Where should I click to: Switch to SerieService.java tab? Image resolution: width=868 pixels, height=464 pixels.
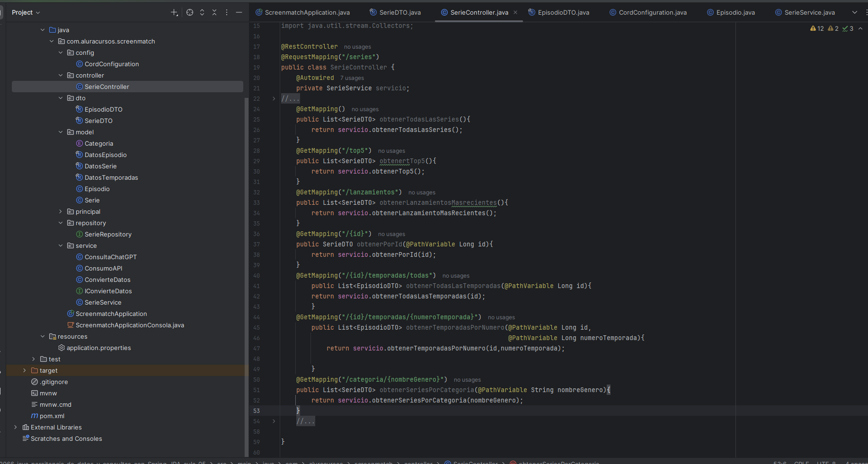805,12
